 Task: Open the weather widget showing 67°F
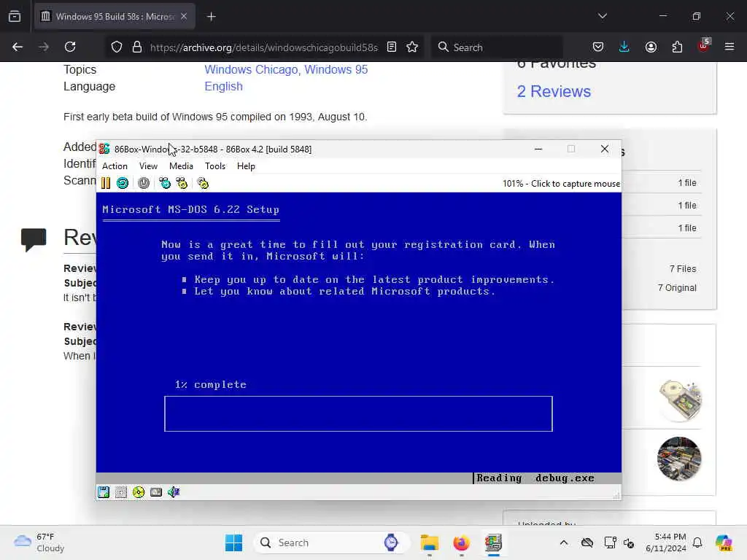click(x=39, y=542)
